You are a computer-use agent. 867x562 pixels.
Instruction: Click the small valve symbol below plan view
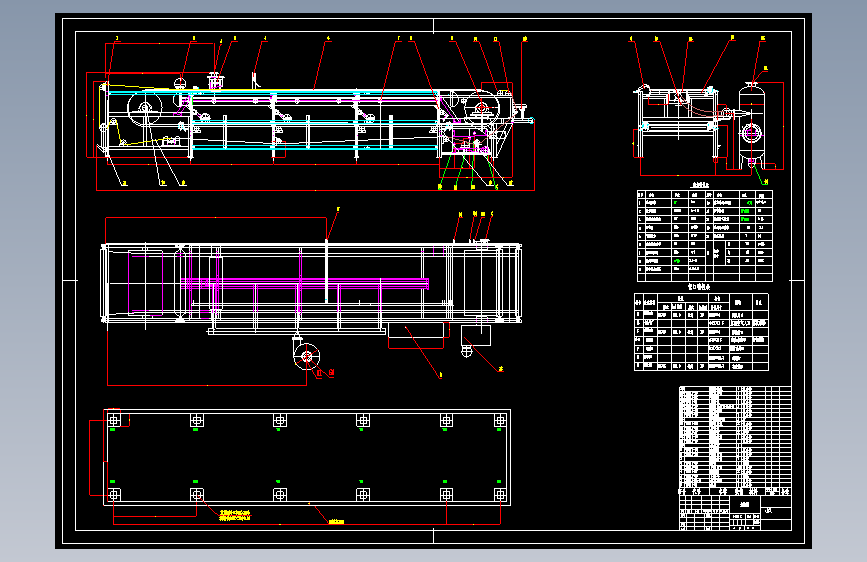pos(467,351)
